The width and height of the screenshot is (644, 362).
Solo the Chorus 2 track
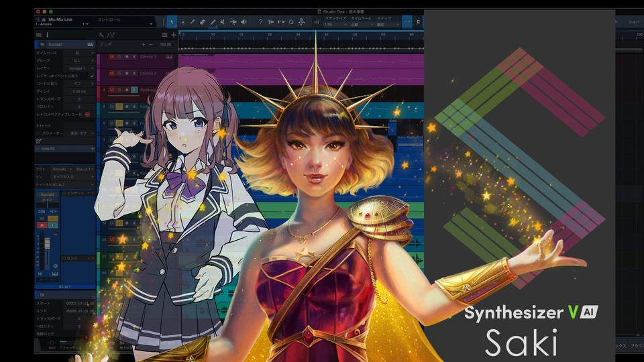(x=119, y=73)
